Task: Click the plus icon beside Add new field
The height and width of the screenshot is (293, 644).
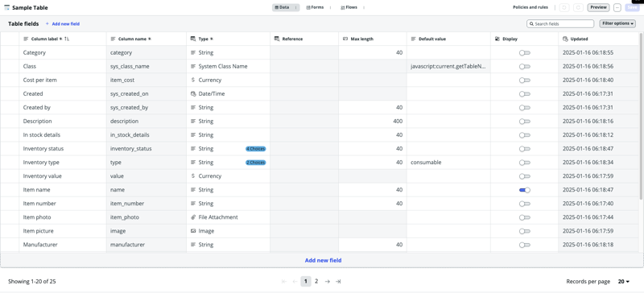Action: pos(47,24)
